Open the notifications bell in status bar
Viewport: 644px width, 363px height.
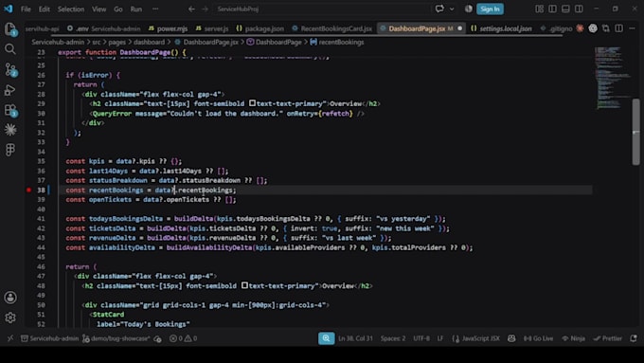coord(634,338)
